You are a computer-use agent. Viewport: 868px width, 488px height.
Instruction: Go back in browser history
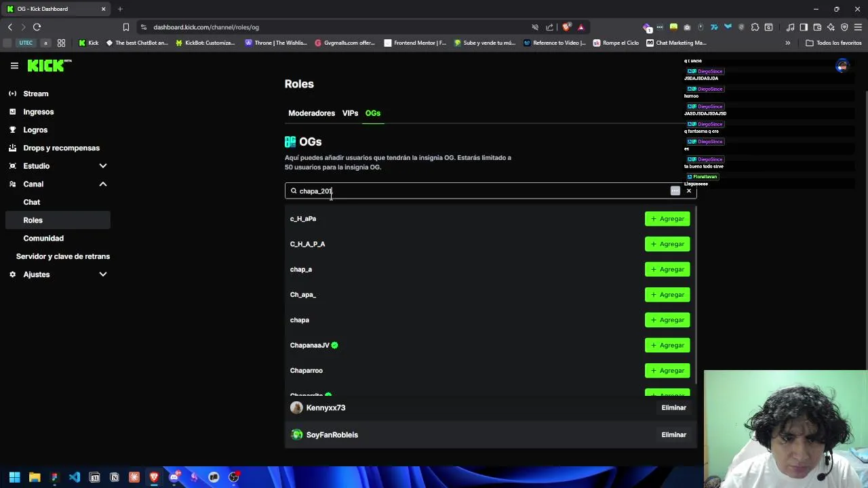pyautogui.click(x=9, y=27)
